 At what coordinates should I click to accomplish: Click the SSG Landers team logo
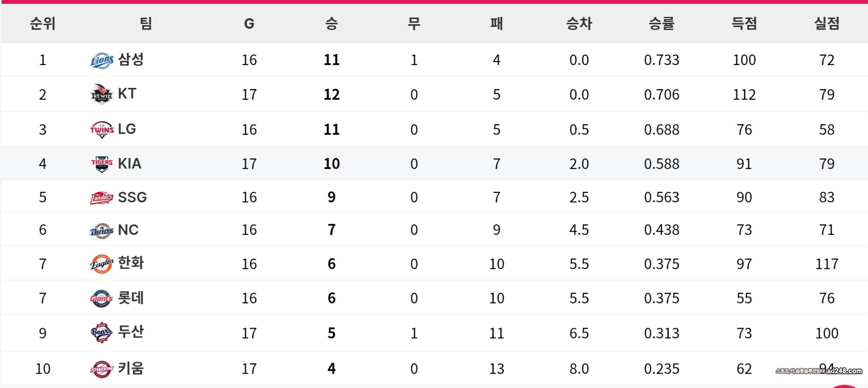(x=101, y=197)
